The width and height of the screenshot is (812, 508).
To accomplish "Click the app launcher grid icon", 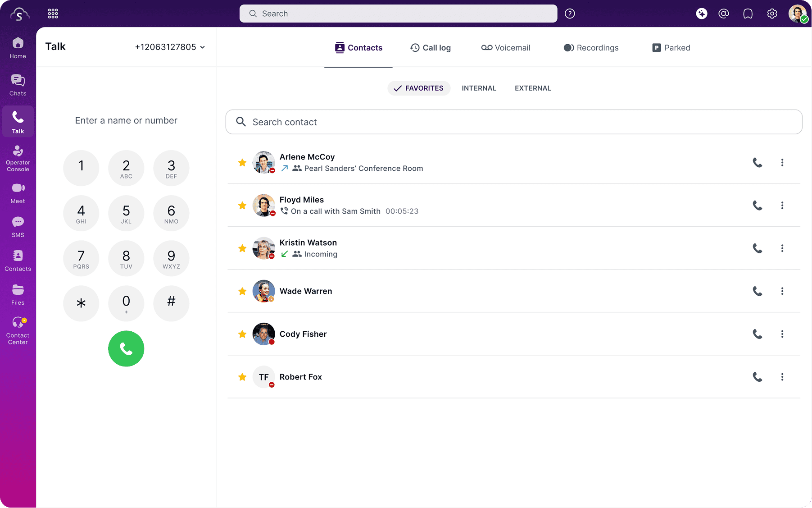I will pyautogui.click(x=53, y=14).
